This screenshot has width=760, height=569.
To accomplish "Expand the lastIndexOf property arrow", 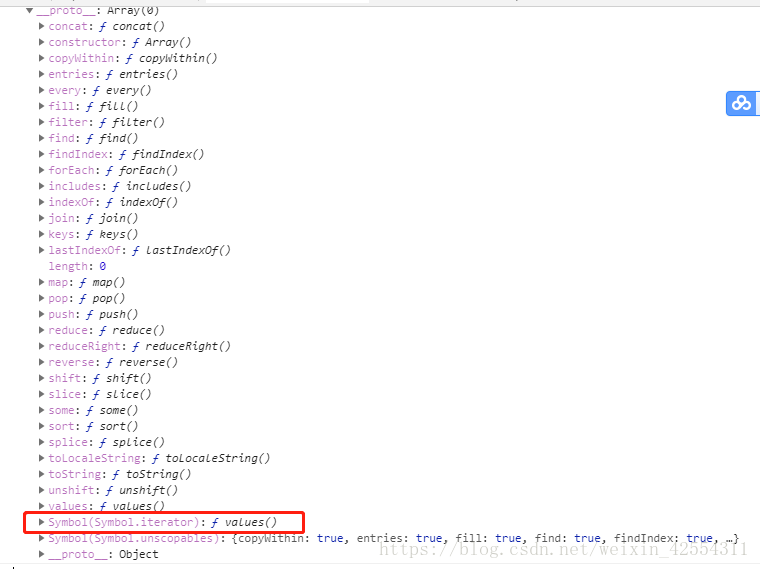I will (42, 250).
